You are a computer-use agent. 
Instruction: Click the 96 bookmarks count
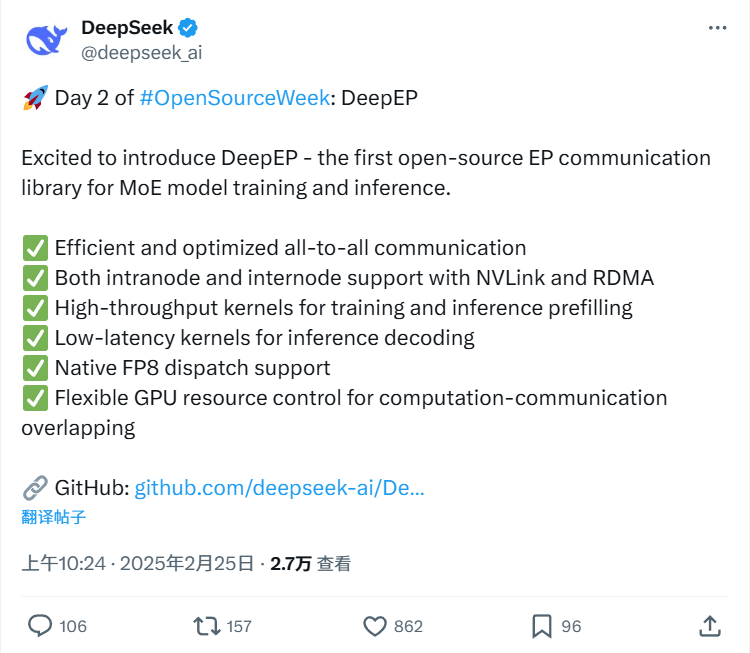click(x=571, y=627)
